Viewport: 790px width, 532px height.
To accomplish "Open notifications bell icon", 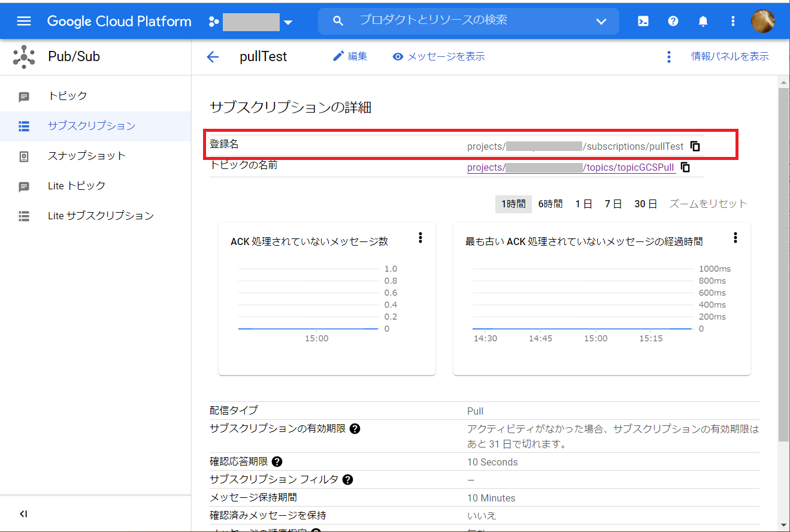I will [703, 22].
